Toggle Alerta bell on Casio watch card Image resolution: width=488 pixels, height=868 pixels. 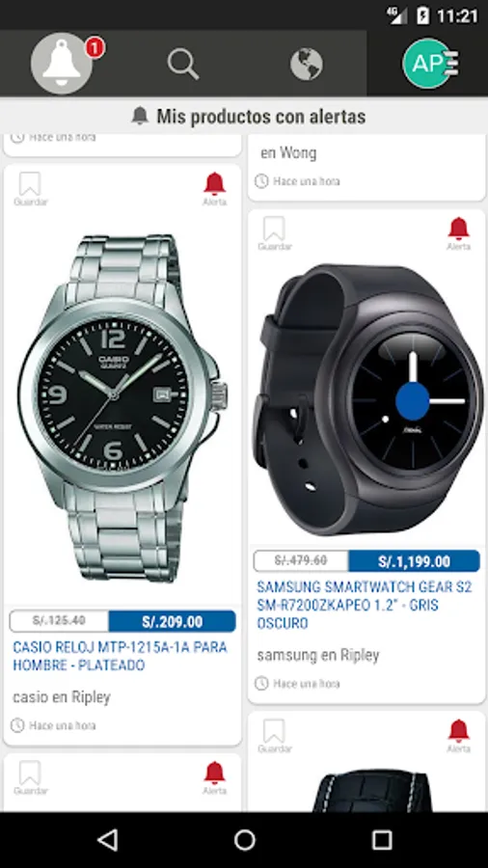pyautogui.click(x=214, y=189)
